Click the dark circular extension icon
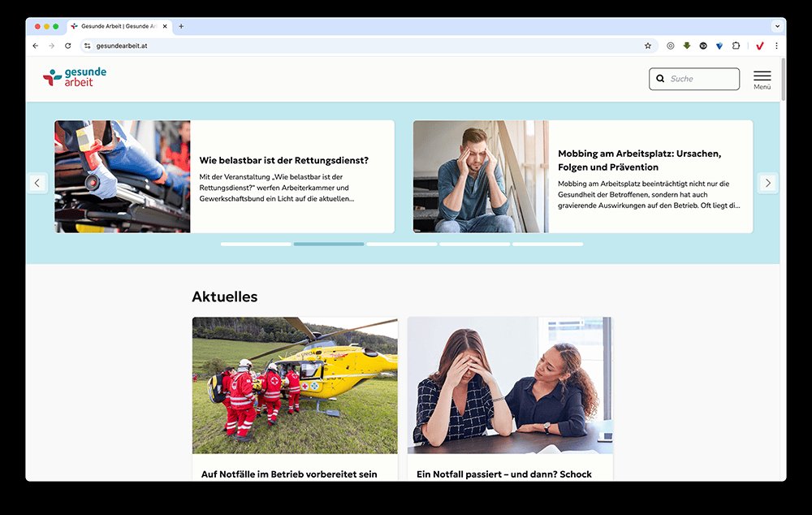The image size is (812, 515). tap(702, 46)
